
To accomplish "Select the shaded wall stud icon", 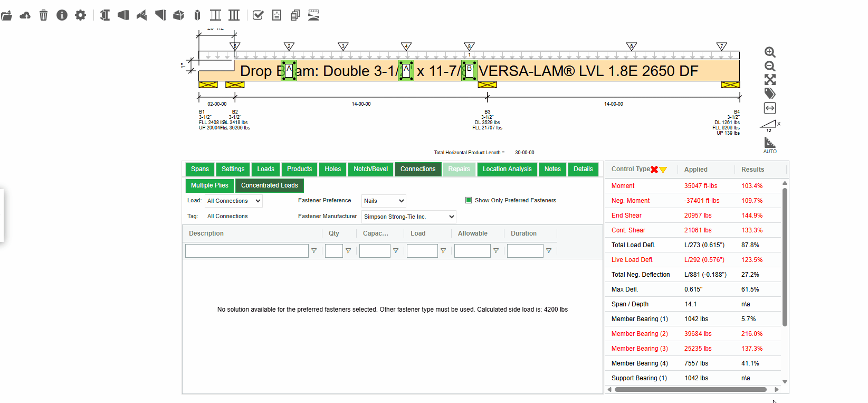I will pos(215,15).
